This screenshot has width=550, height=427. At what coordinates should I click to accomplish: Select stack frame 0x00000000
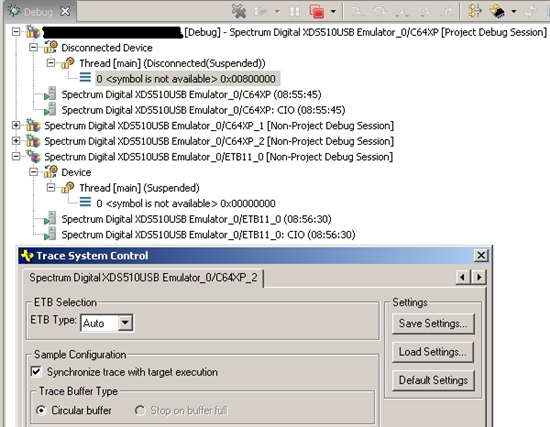[x=186, y=204]
